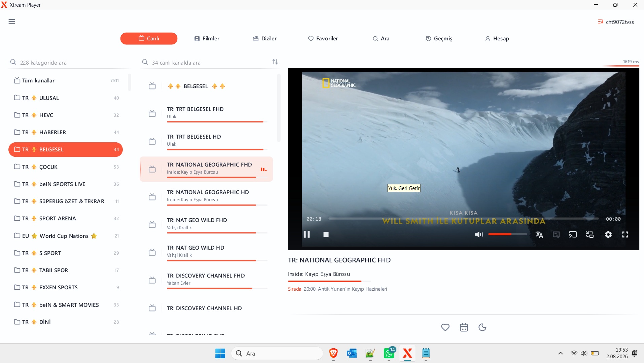Switch to the Canlı tab

coord(149,39)
